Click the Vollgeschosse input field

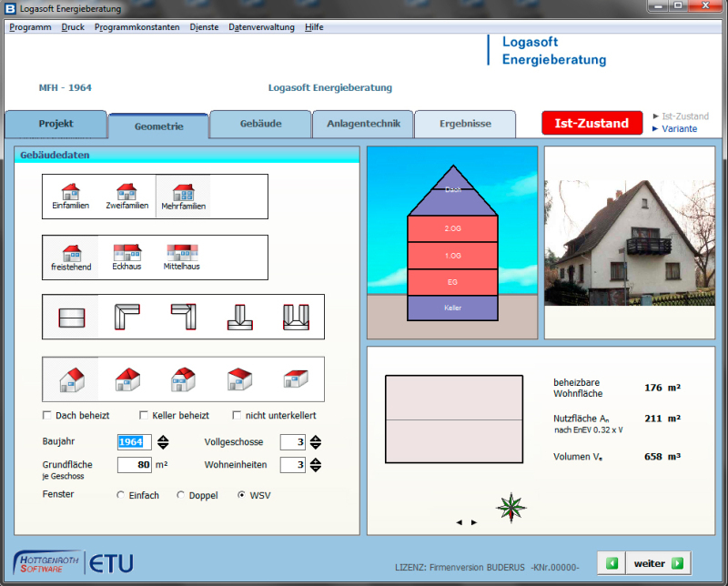pos(292,441)
